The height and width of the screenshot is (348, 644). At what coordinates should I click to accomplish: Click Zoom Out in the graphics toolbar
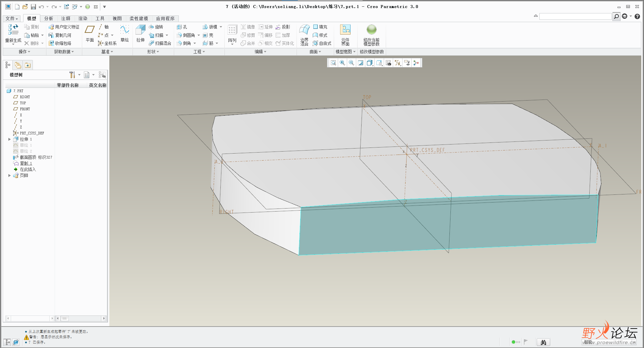click(x=351, y=63)
